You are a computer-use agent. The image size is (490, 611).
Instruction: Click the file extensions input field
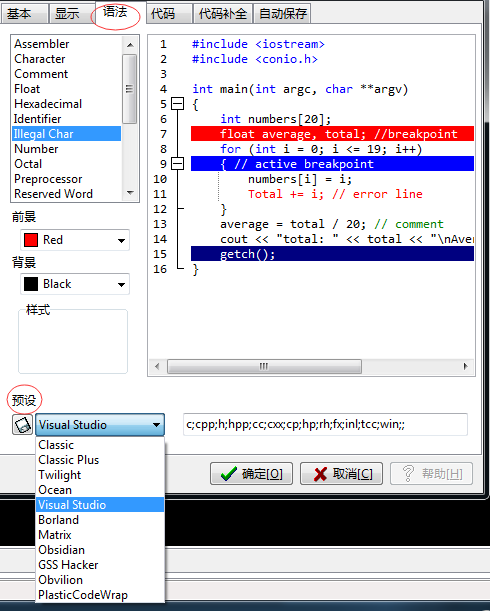(x=325, y=424)
